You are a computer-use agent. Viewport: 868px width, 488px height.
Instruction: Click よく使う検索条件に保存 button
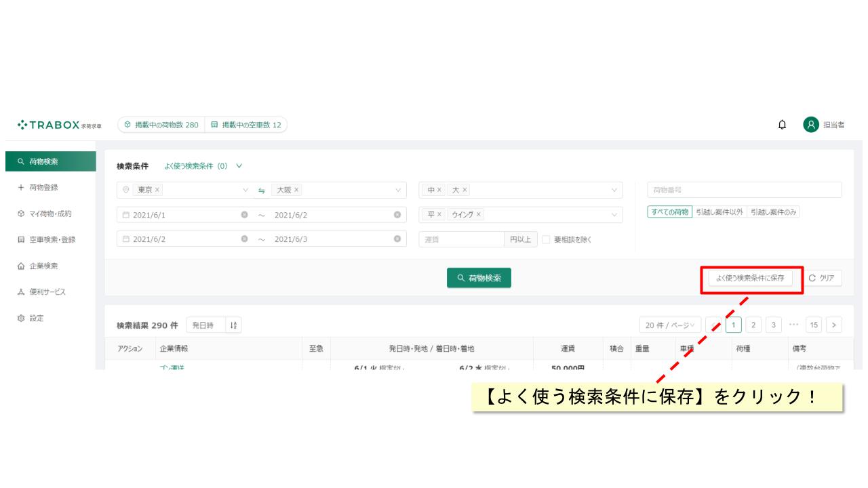750,278
